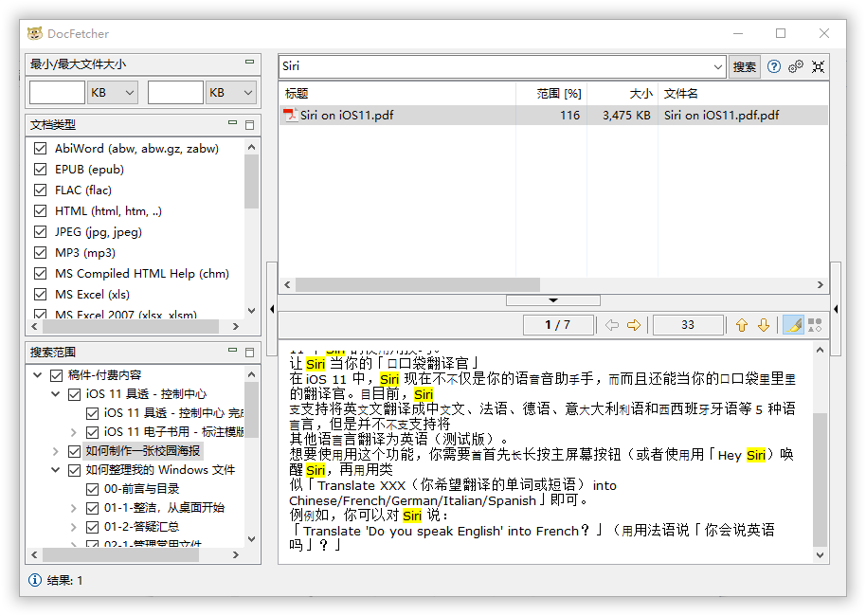
Task: Collapse the 文档类型 panel
Action: pyautogui.click(x=233, y=124)
